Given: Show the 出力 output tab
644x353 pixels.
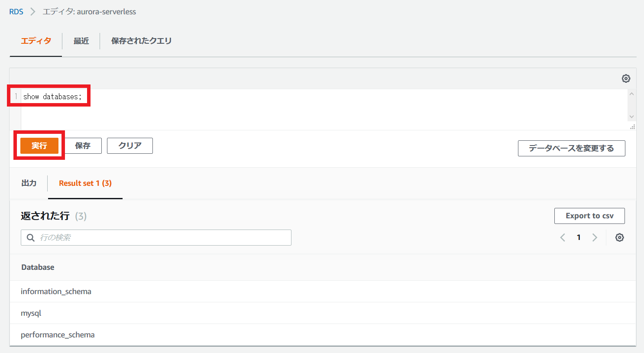Looking at the screenshot, I should [x=29, y=183].
